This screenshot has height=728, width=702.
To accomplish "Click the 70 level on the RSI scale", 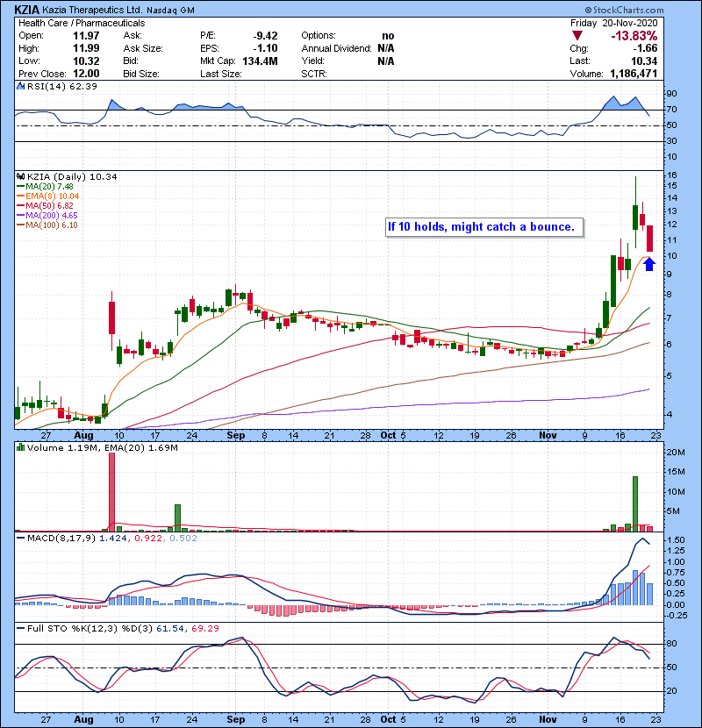I will [x=671, y=110].
